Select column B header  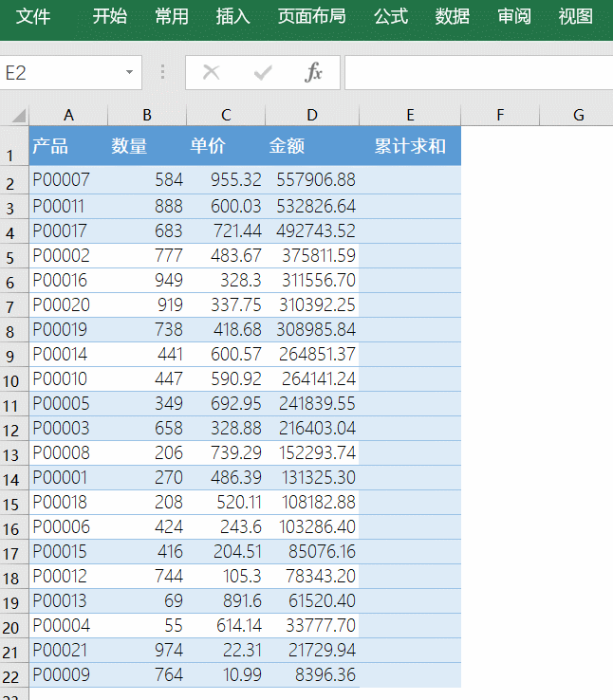tap(147, 115)
